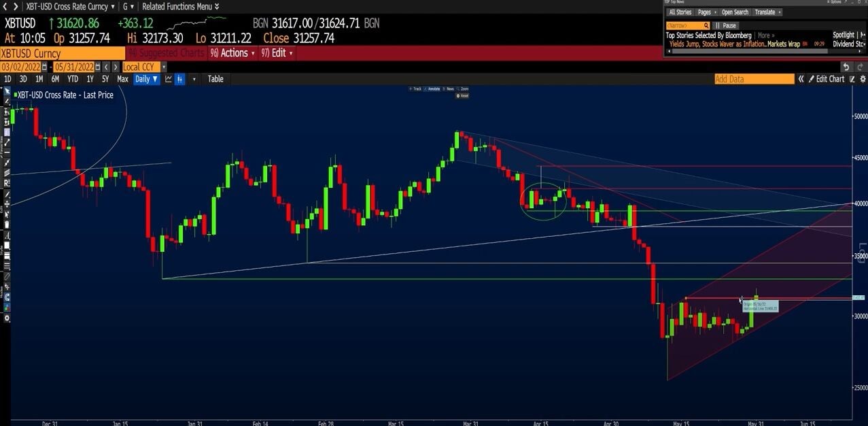Open the More » top stories link
868x426 pixels.
(x=766, y=35)
